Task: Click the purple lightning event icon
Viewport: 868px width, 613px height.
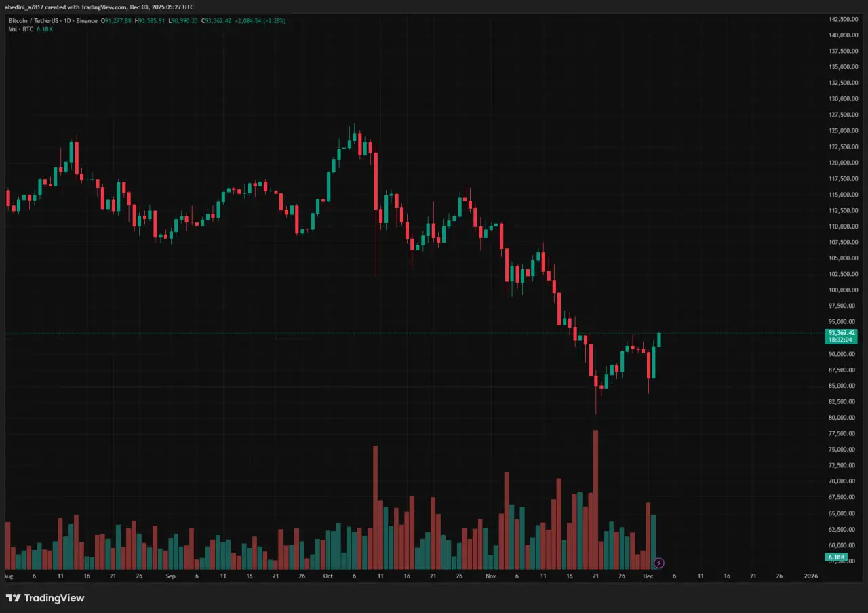Action: click(x=658, y=563)
